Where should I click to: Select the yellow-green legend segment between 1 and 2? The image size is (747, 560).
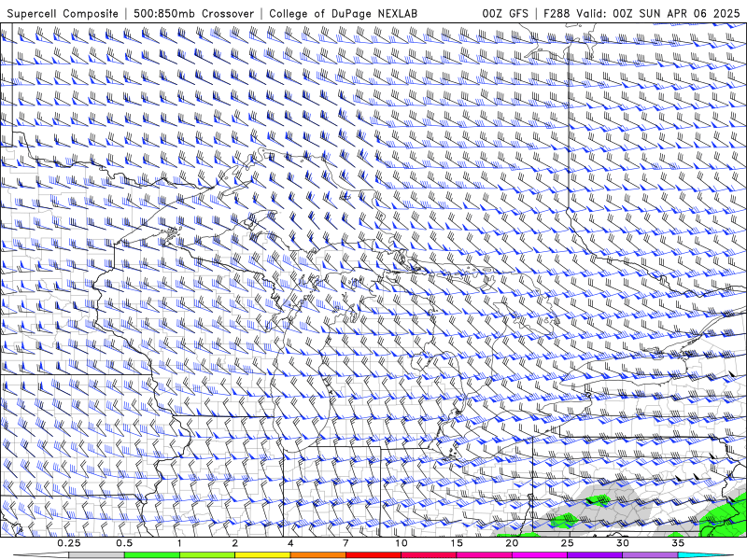(x=207, y=555)
